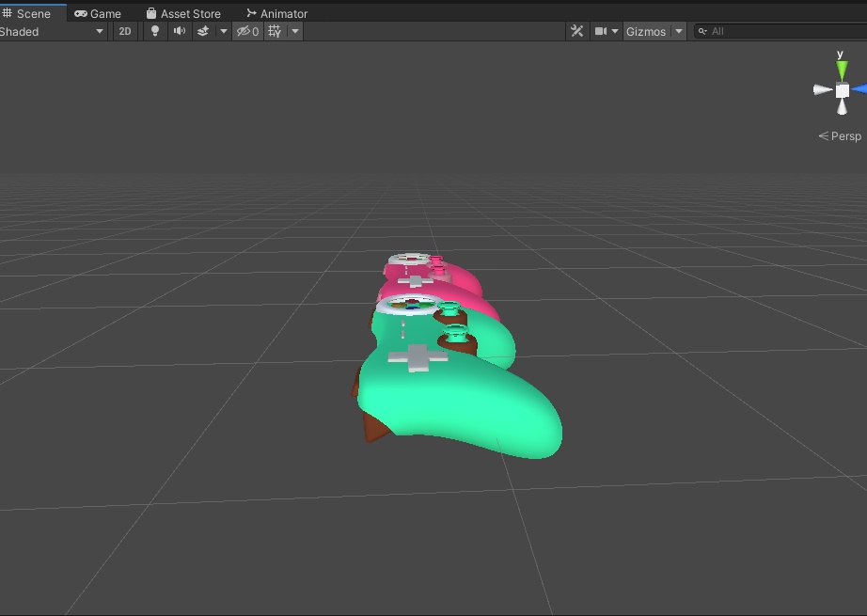Toggle scene lighting with the light bulb icon
The height and width of the screenshot is (616, 867).
pos(153,31)
